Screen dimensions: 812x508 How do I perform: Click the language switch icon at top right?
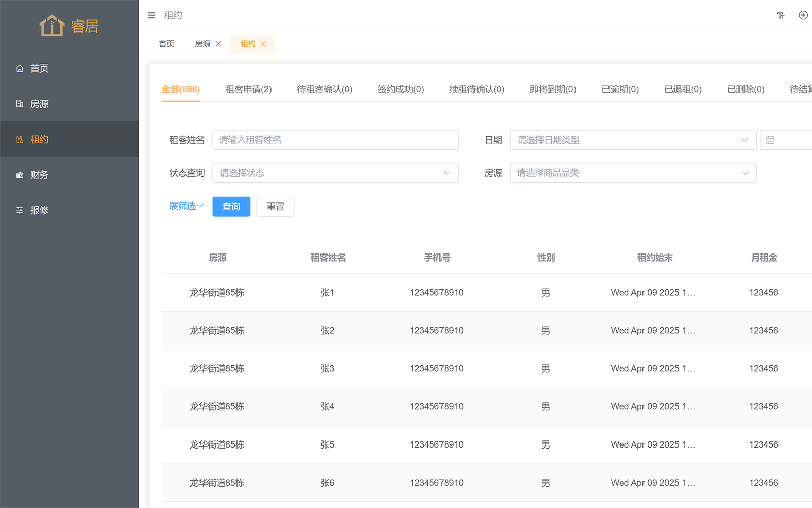coord(803,15)
